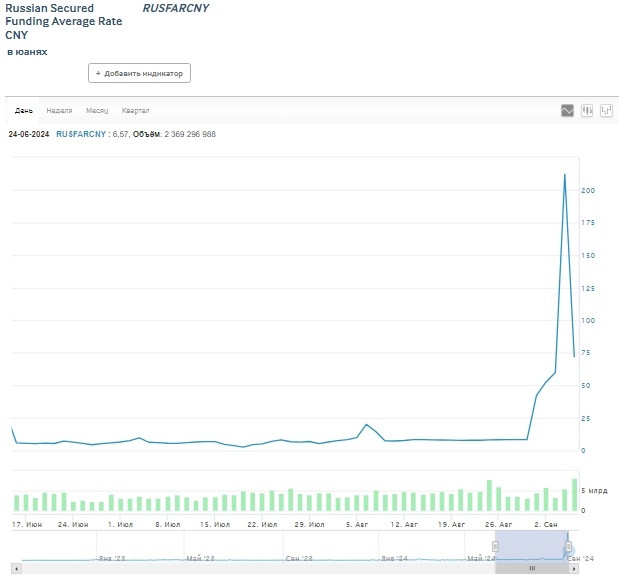Switch to OHLC bars chart icon
Screen dimensions: 619x586
point(606,111)
